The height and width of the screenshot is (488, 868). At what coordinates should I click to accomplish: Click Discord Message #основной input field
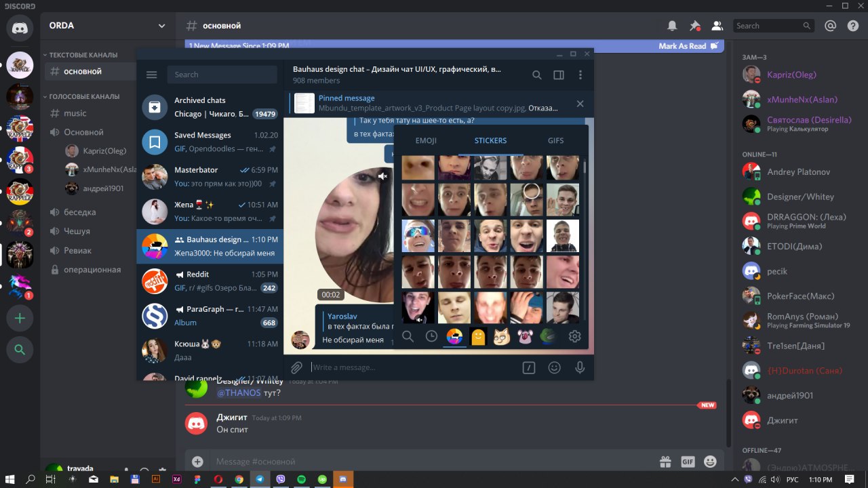click(x=434, y=462)
